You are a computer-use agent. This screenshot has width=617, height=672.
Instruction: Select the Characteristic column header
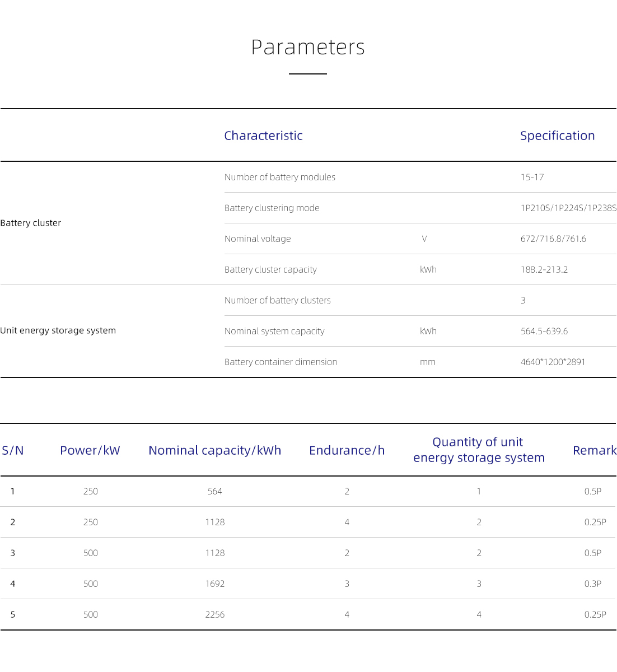263,136
